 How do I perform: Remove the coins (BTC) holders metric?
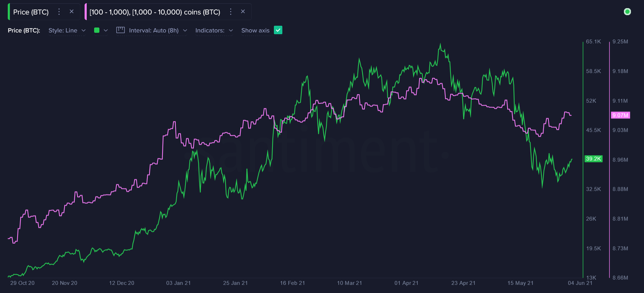[243, 12]
